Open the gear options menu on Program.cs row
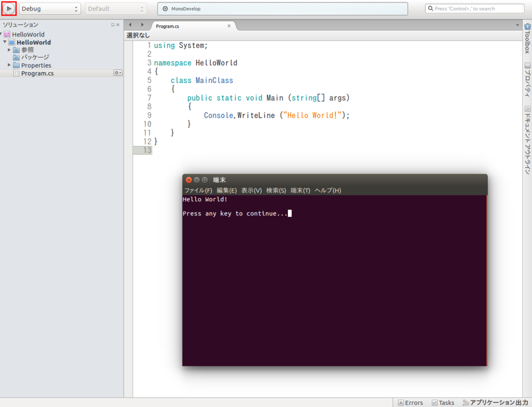This screenshot has height=407, width=532. (118, 73)
